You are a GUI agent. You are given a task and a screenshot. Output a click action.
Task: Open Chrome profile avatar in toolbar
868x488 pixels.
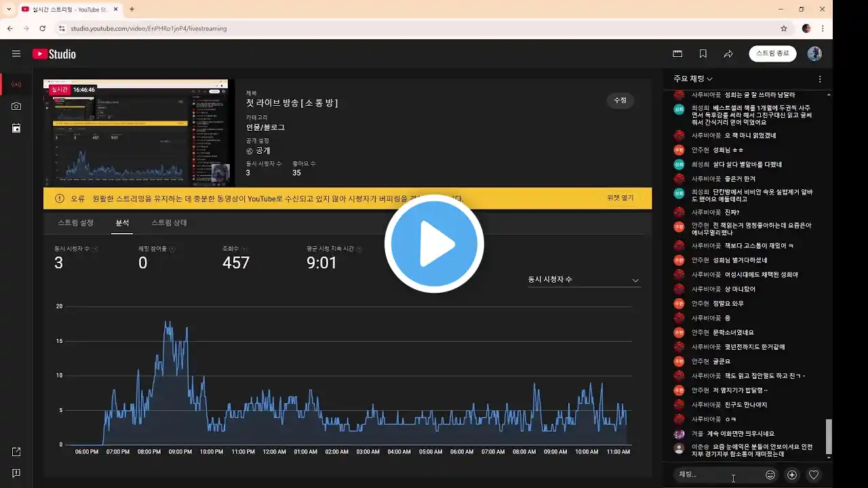(806, 28)
